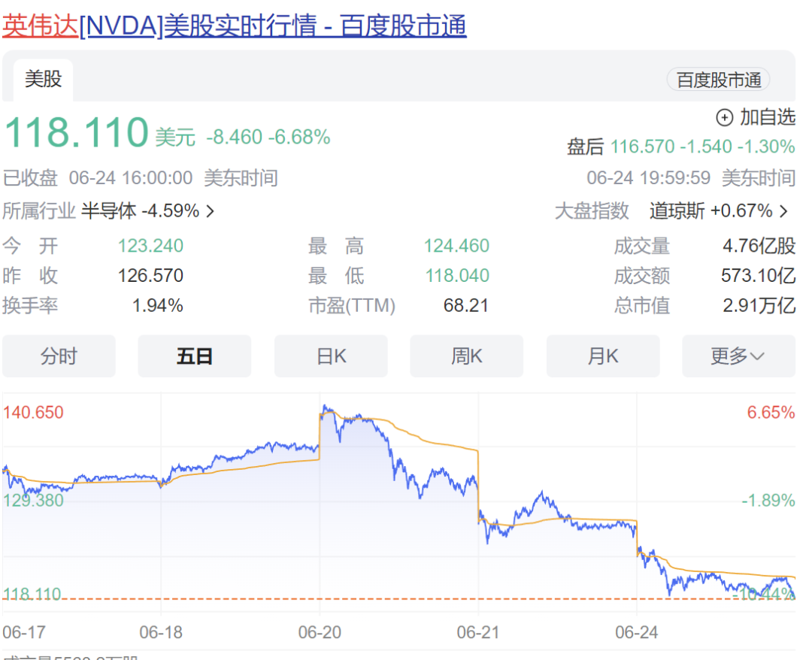
Task: Switch to the 周K chart tab
Action: pos(467,356)
